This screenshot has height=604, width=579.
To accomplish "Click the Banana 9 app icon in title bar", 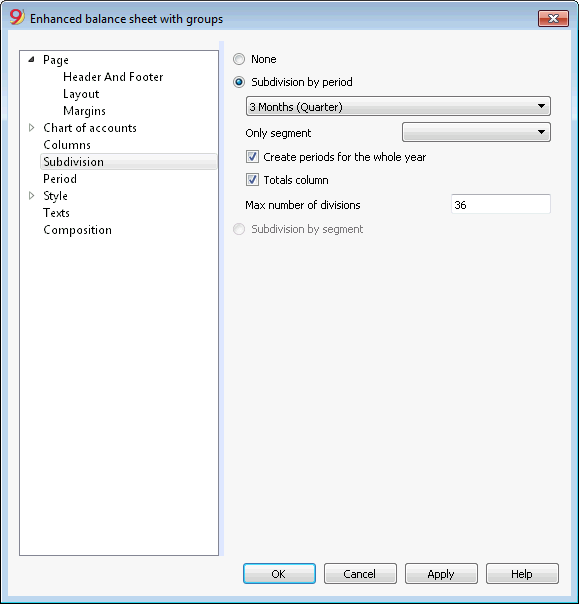I will coord(17,17).
